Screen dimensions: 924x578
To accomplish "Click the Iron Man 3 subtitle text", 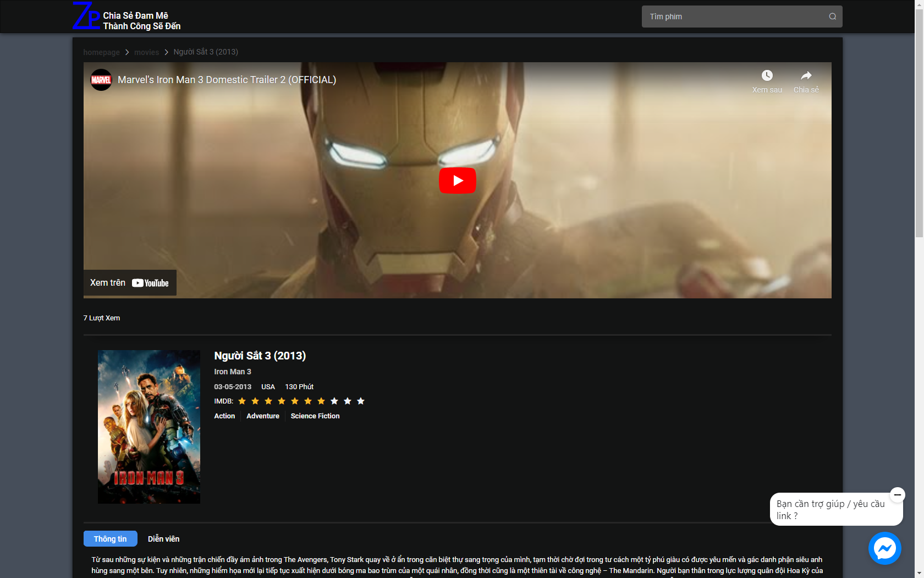I will point(233,372).
